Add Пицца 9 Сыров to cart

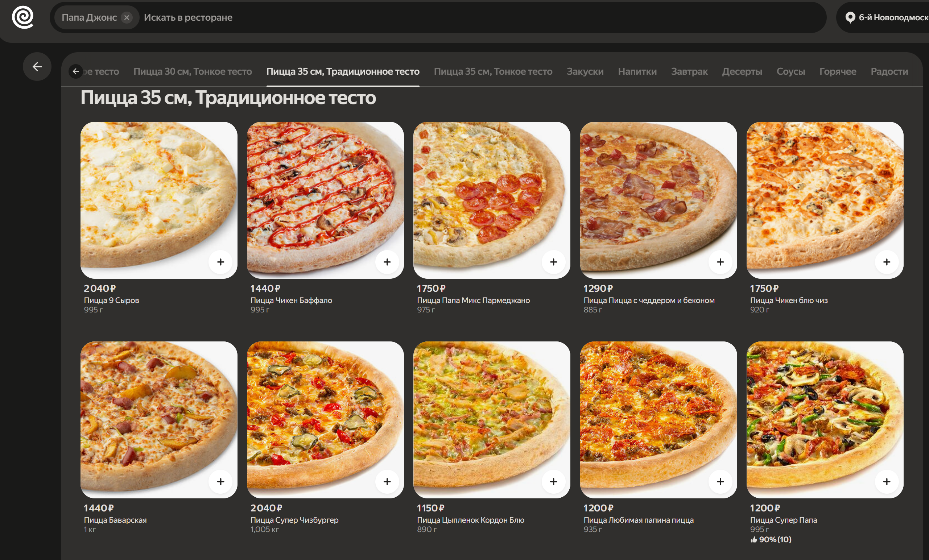point(220,262)
